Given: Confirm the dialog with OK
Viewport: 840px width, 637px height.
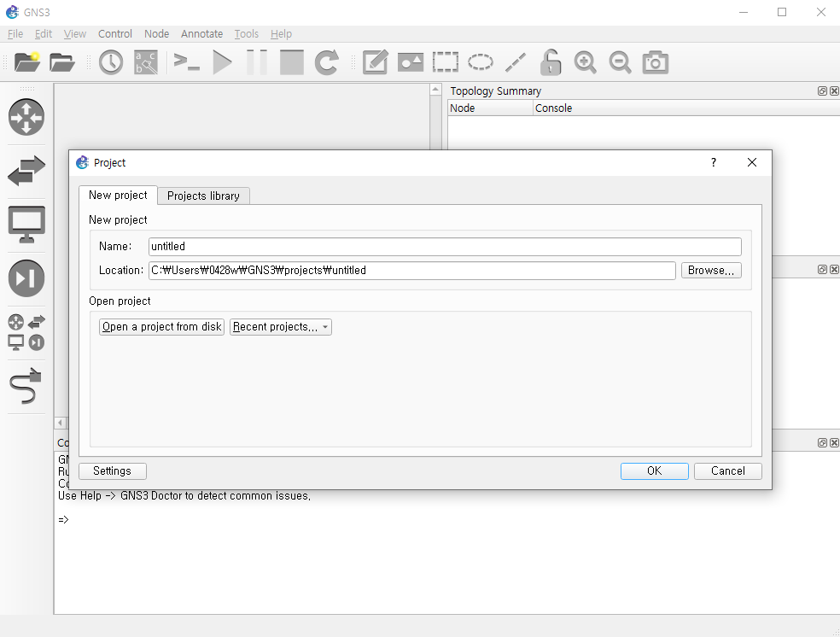Looking at the screenshot, I should tap(654, 471).
